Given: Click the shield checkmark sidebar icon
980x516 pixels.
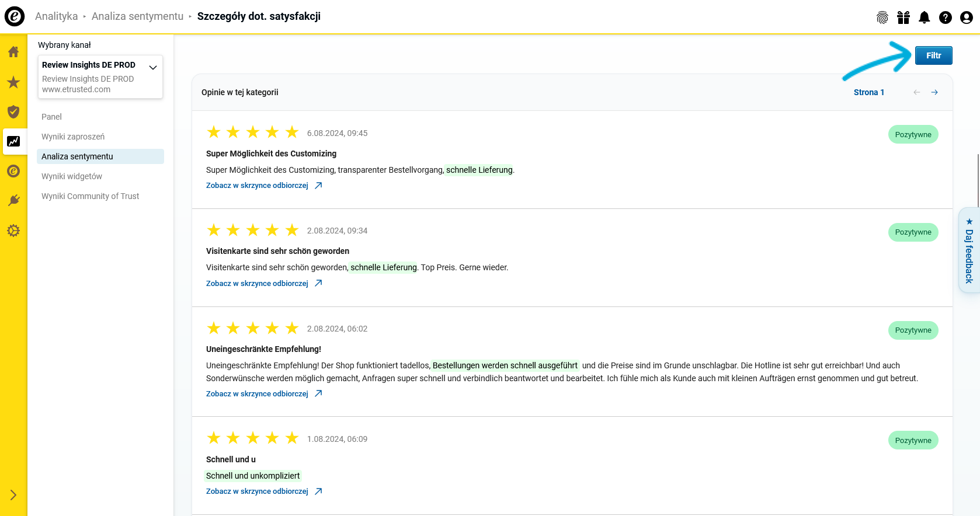Looking at the screenshot, I should [13, 111].
